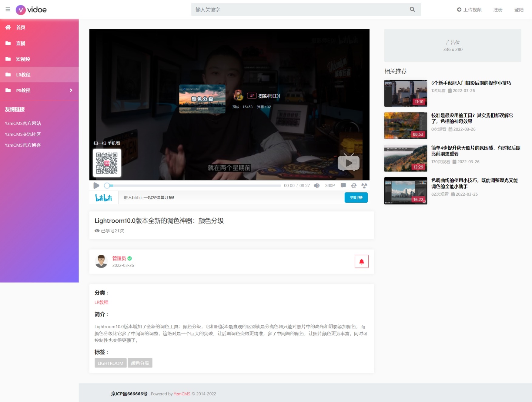Click the 摄影师EDI uploader avatar
The image size is (532, 402).
click(238, 95)
